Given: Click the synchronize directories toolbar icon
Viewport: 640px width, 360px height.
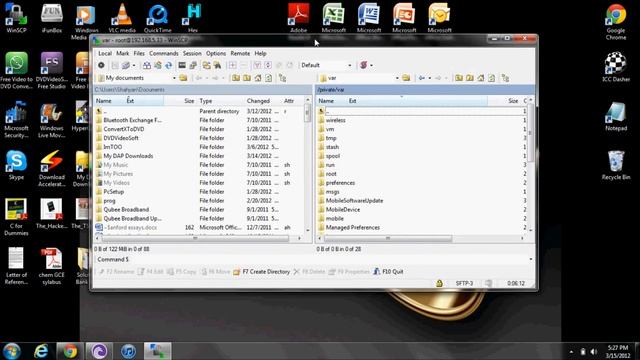Looking at the screenshot, I should point(158,65).
